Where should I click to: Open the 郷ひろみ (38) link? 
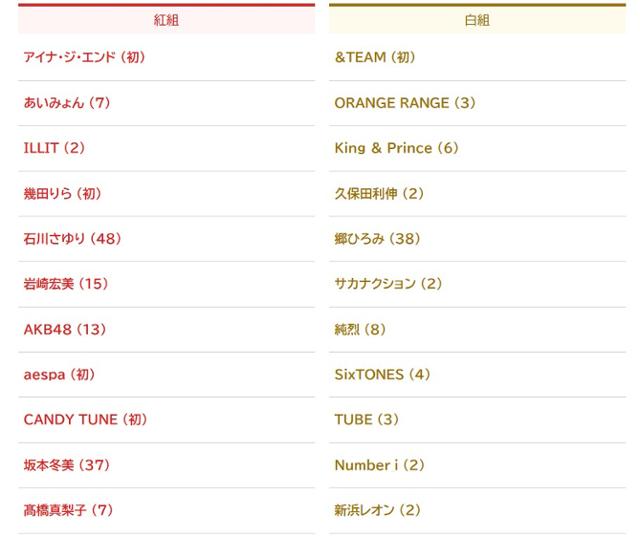tap(377, 239)
